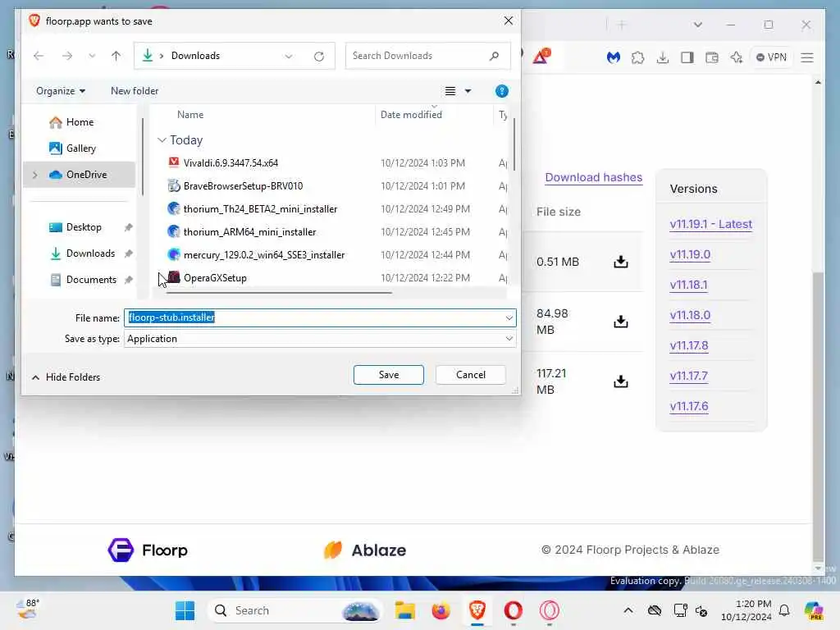Open version v11.19.1 - Latest
840x630 pixels.
[x=711, y=224]
